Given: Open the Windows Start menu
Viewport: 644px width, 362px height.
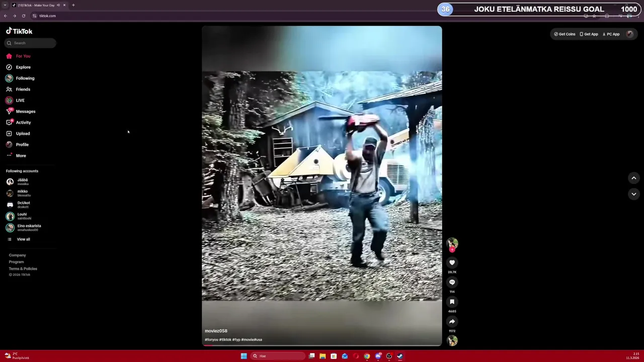Looking at the screenshot, I should click(244, 356).
